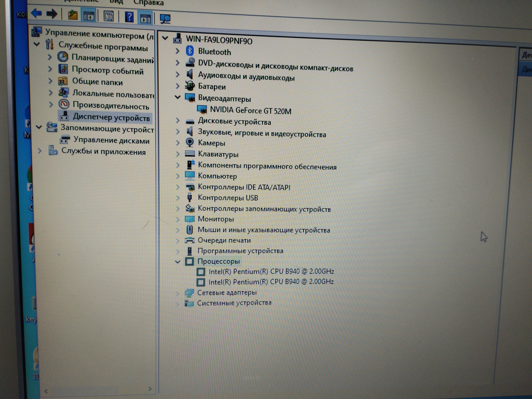
Task: Click the Properties sheet toolbar icon
Action: click(109, 16)
